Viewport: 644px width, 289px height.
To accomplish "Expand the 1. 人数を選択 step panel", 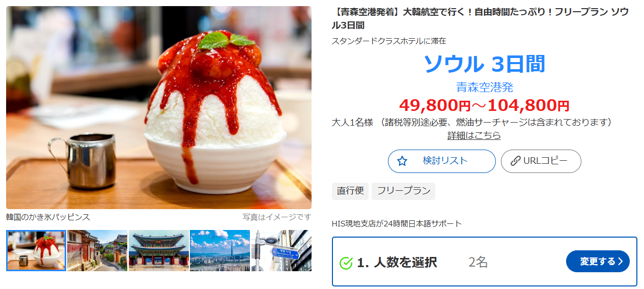I will tap(484, 262).
